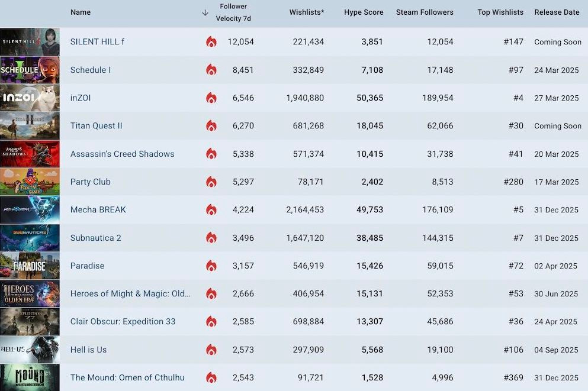The width and height of the screenshot is (588, 391).
Task: Click the flame icon in inZOI row
Action: 211,98
